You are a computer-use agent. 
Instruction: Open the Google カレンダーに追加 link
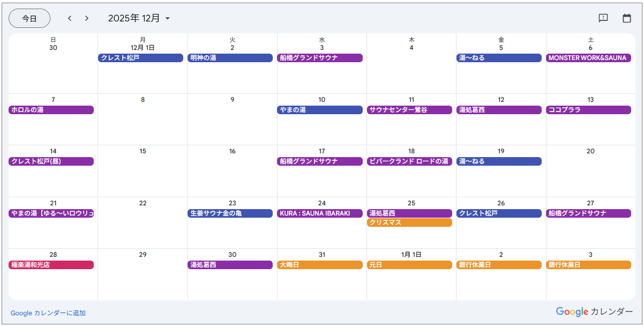point(48,313)
